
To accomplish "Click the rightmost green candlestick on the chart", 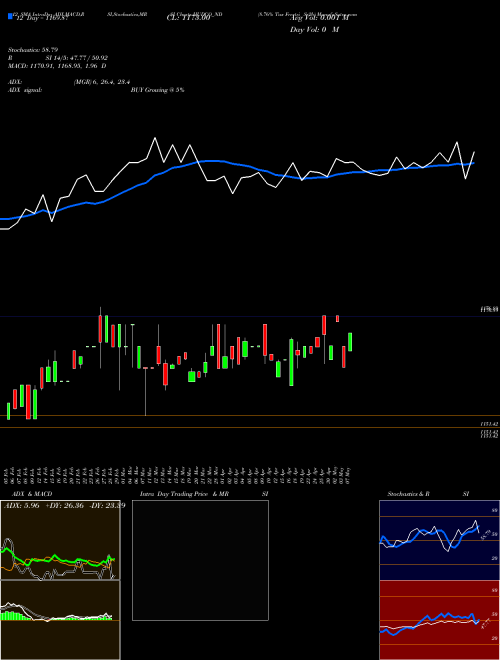I will click(350, 342).
